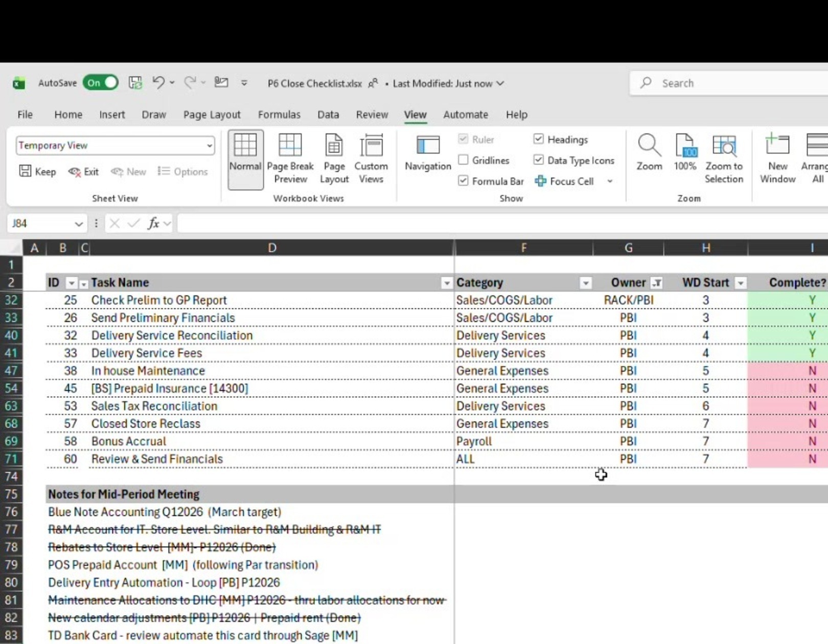The width and height of the screenshot is (828, 644).
Task: Open the Navigation pane
Action: click(428, 153)
